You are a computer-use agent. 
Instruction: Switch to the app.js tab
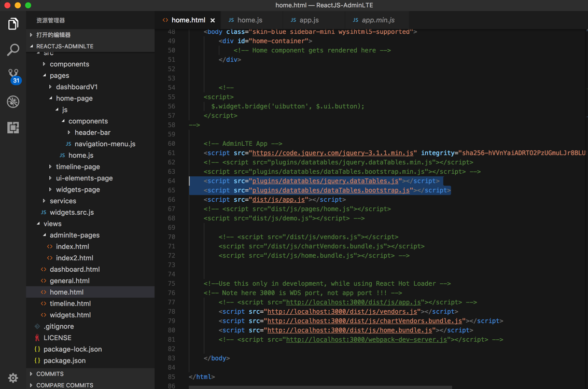[x=309, y=20]
